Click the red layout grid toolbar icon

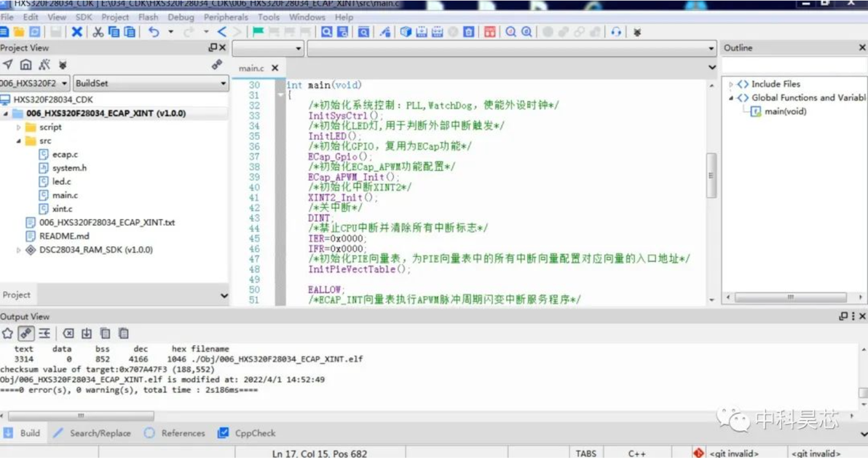(489, 32)
